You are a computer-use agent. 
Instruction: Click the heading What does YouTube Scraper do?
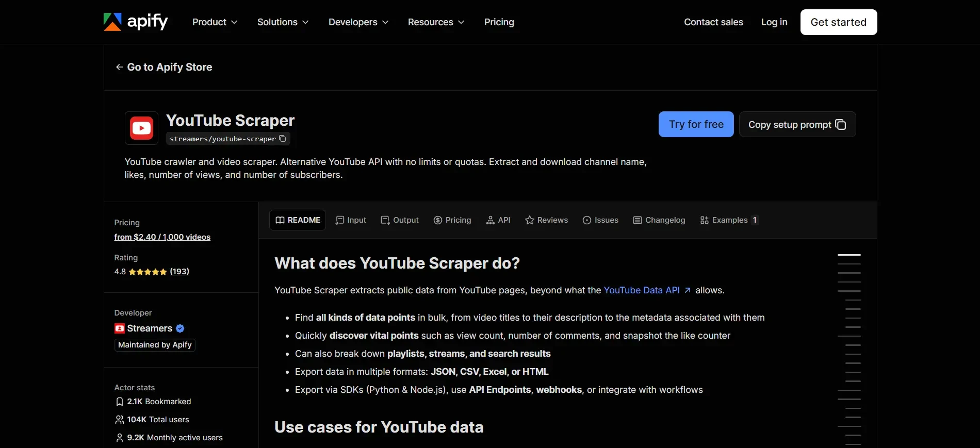click(397, 263)
